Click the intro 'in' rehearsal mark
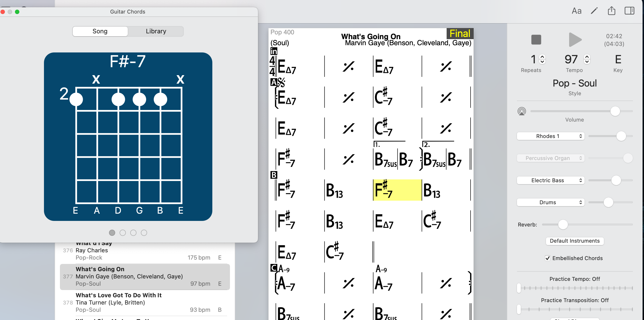Viewport: 644px width, 320px height. pyautogui.click(x=274, y=51)
